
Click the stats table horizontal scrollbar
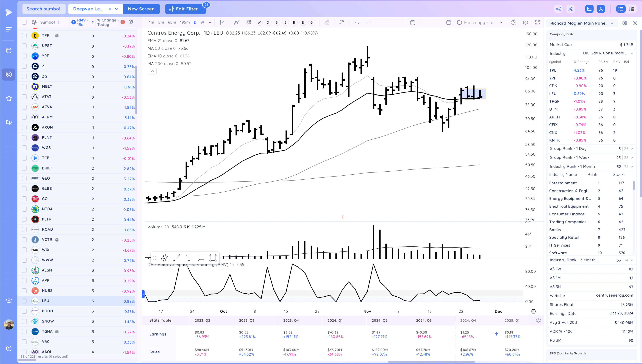coord(431,362)
